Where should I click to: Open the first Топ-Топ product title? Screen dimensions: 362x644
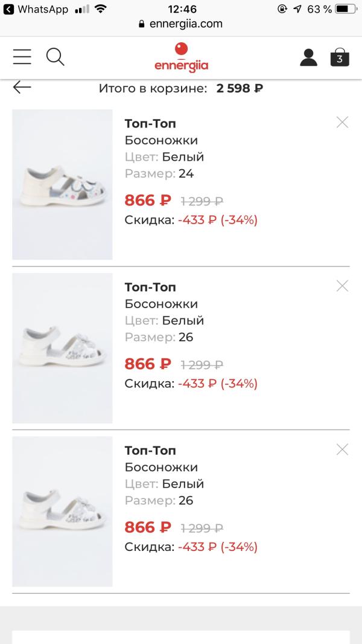150,123
